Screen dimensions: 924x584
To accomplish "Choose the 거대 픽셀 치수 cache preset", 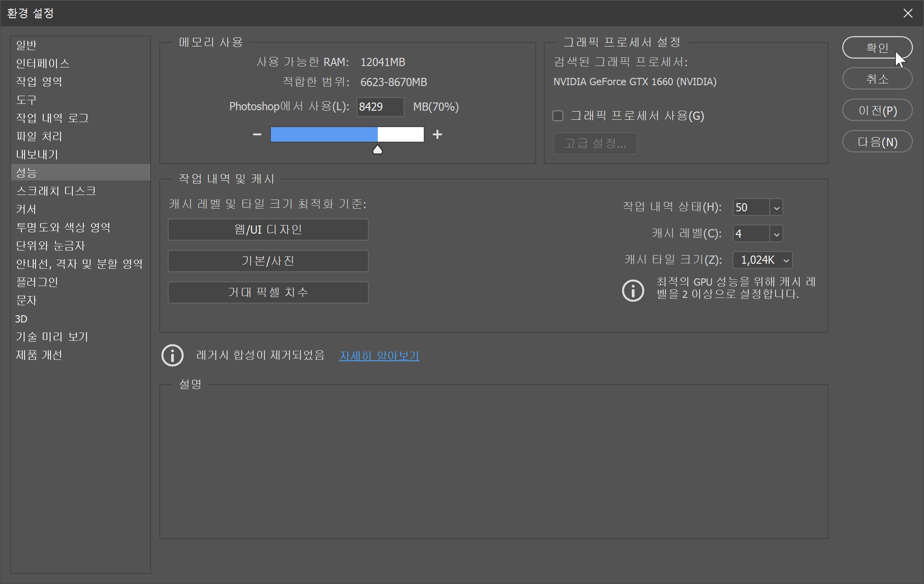I will (x=268, y=292).
